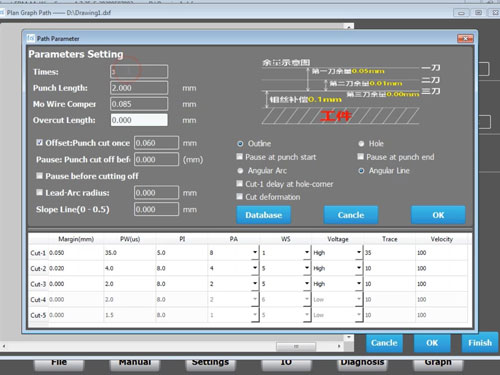The width and height of the screenshot is (500, 375).
Task: Select the Angular Arc option
Action: 240,171
